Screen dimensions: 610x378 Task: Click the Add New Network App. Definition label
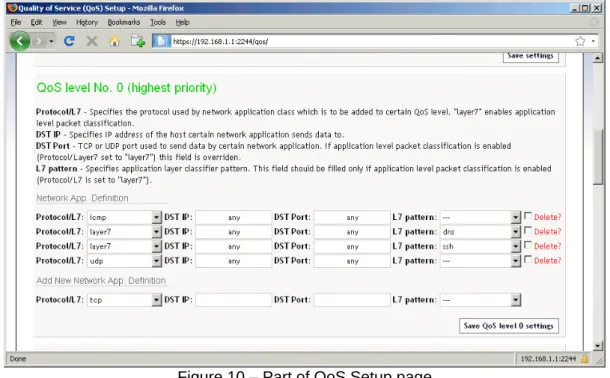click(x=101, y=280)
